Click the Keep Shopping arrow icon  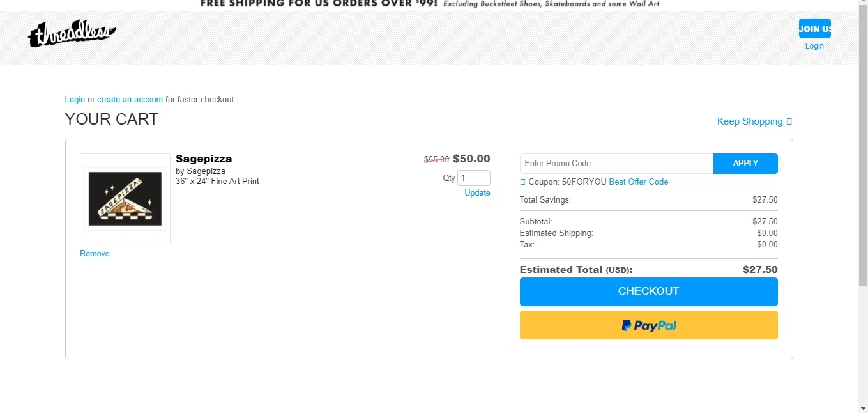(x=789, y=121)
